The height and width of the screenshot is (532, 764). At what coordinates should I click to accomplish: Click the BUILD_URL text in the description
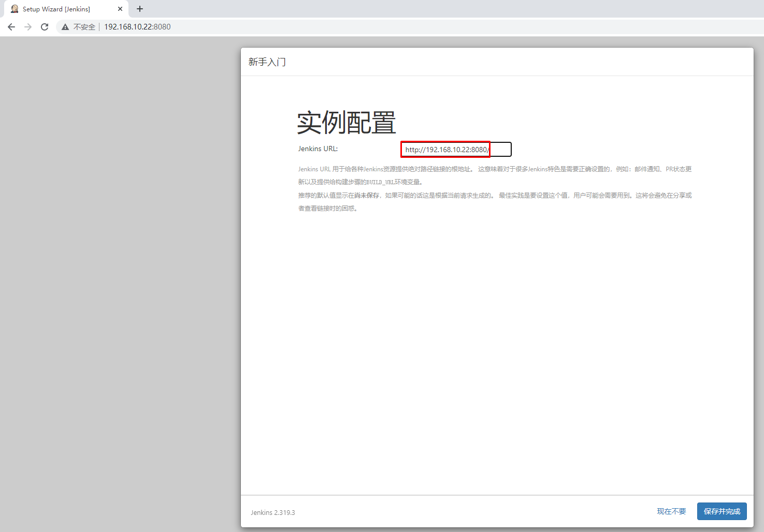380,182
